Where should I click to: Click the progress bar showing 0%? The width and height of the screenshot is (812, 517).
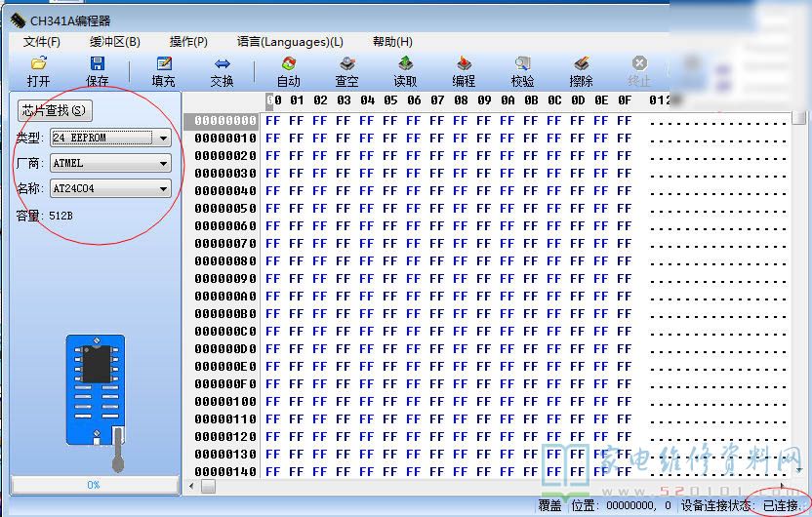pyautogui.click(x=94, y=485)
